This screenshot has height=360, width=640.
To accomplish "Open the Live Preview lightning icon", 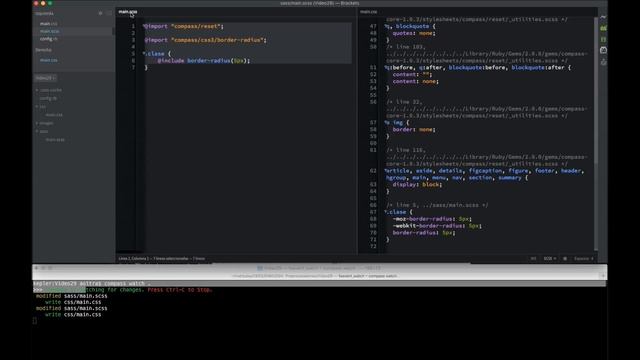I will pos(603,17).
